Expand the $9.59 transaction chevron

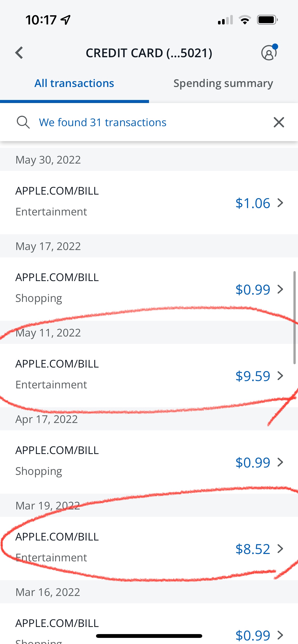click(280, 376)
